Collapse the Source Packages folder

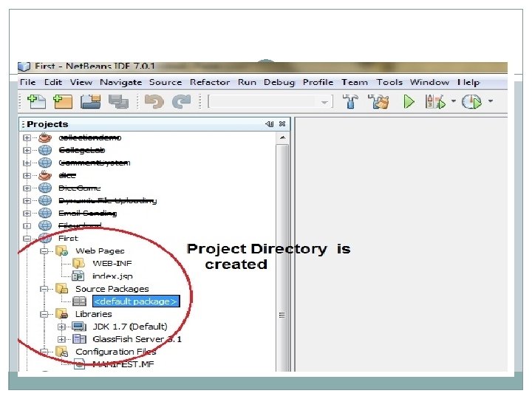point(44,289)
